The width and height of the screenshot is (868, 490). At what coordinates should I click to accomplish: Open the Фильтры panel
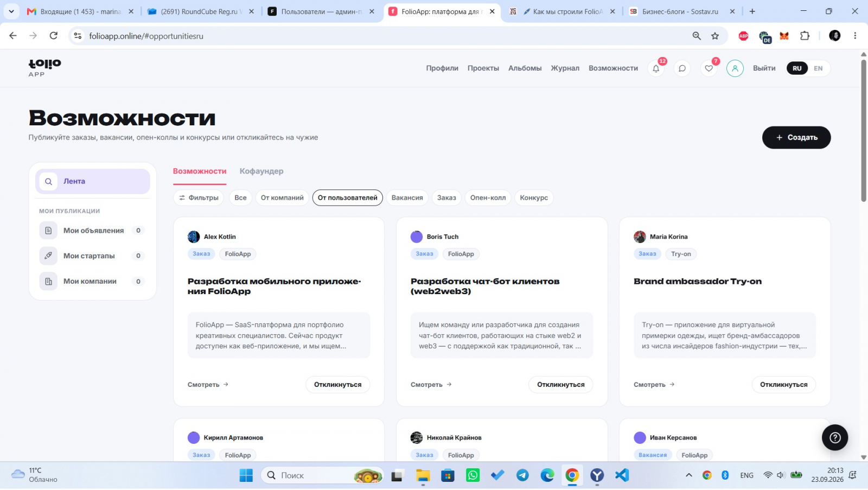199,198
